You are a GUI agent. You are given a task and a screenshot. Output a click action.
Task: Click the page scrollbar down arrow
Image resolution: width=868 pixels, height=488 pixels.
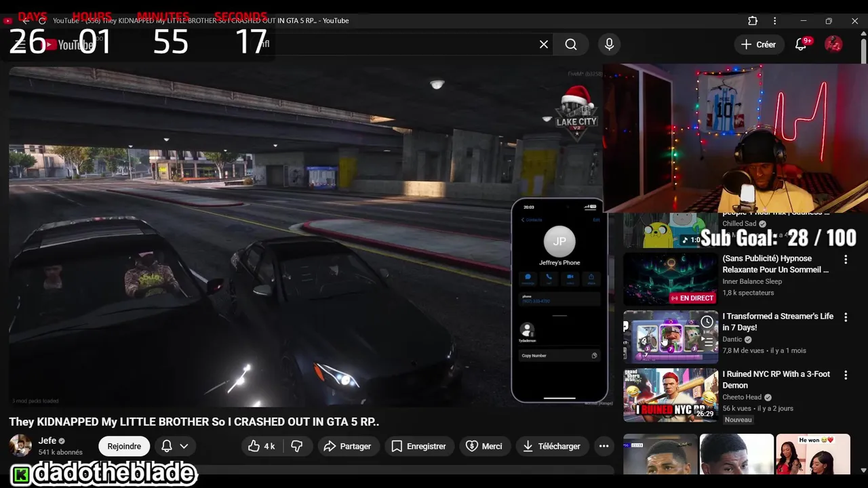(863, 470)
